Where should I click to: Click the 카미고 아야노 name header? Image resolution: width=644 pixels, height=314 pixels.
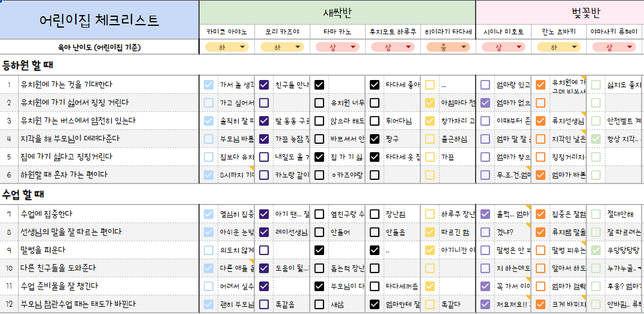click(227, 32)
